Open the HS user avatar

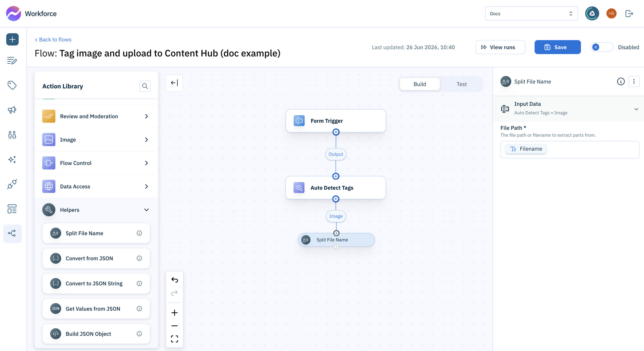(611, 14)
